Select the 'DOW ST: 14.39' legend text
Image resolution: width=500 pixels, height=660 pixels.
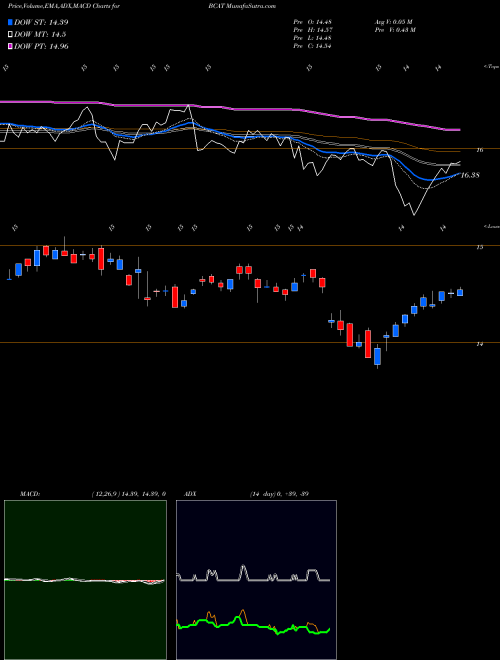(41, 22)
